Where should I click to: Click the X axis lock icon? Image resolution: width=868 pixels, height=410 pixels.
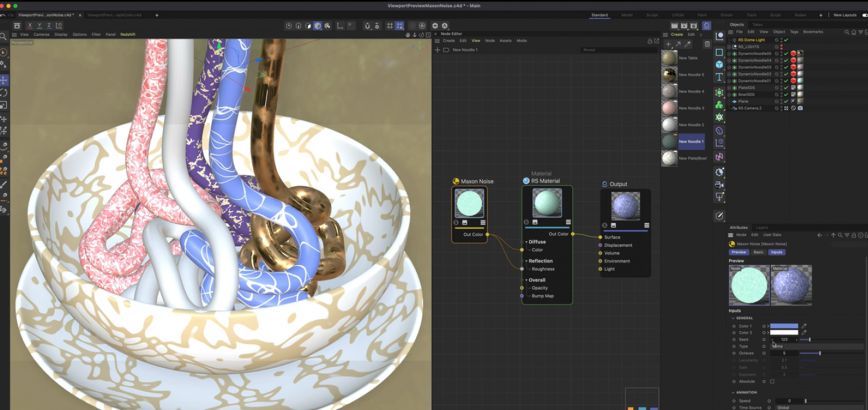click(30, 25)
